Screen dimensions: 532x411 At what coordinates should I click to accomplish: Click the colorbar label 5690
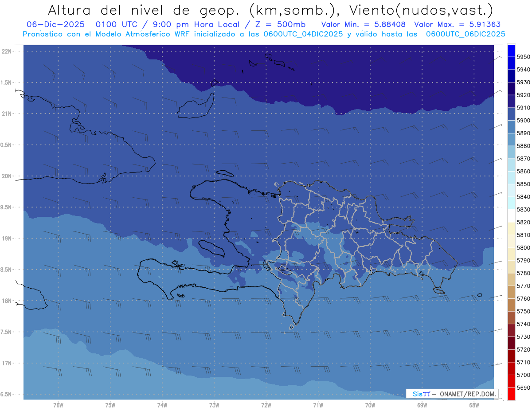(x=524, y=388)
